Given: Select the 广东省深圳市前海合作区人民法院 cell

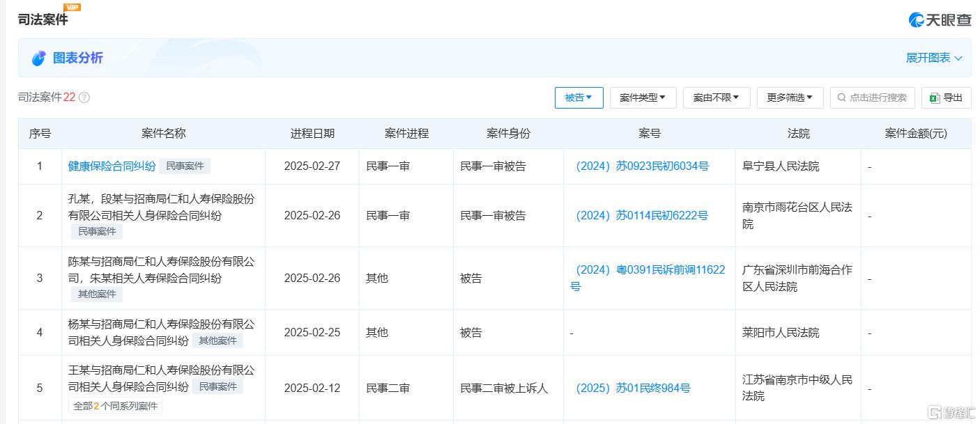Looking at the screenshot, I should [797, 278].
